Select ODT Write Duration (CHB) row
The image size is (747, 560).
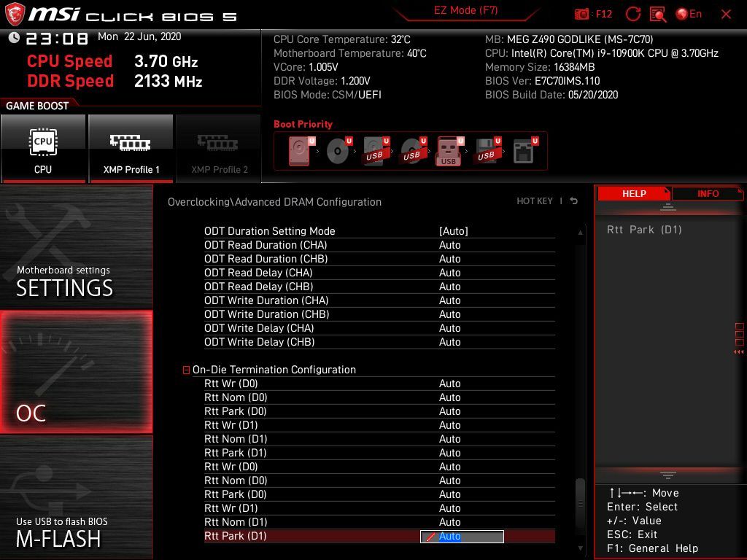click(379, 314)
